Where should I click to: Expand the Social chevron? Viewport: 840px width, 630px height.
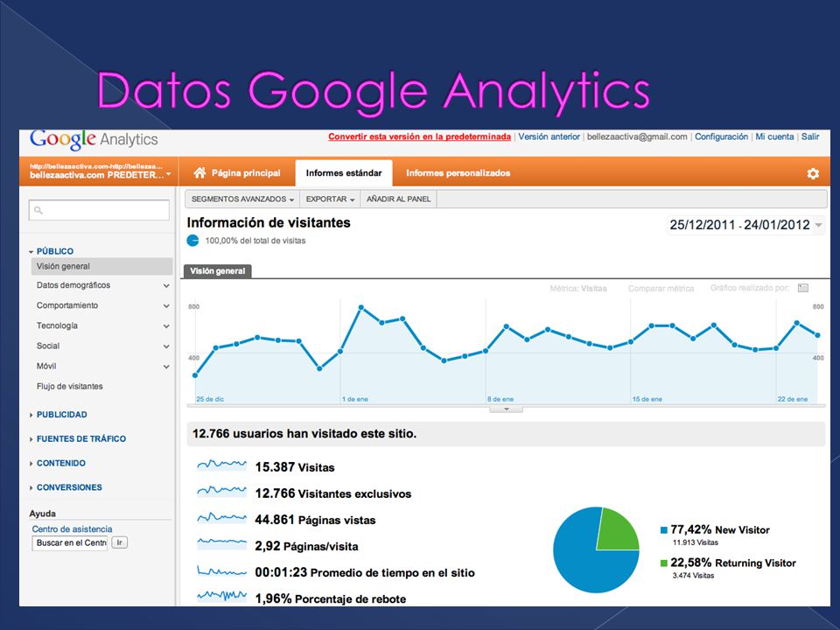166,346
